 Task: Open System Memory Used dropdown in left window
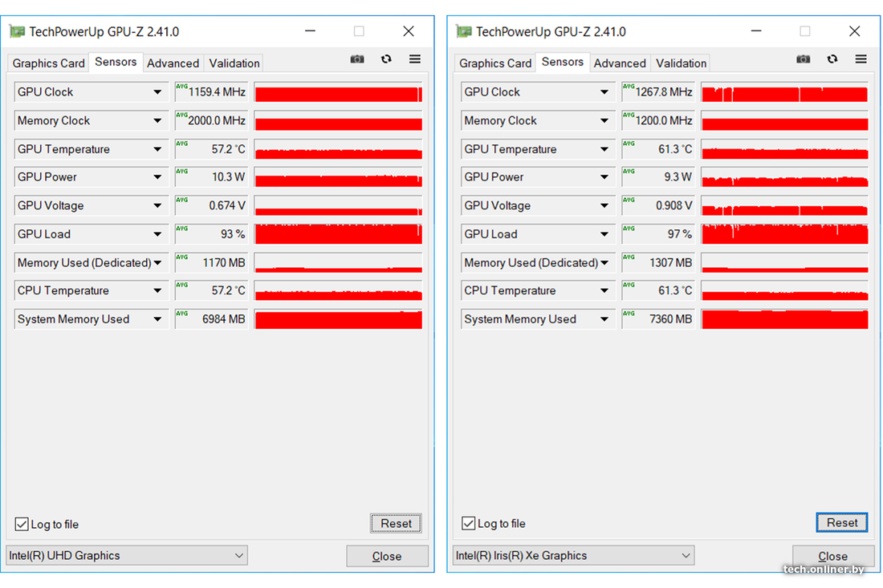(x=92, y=319)
